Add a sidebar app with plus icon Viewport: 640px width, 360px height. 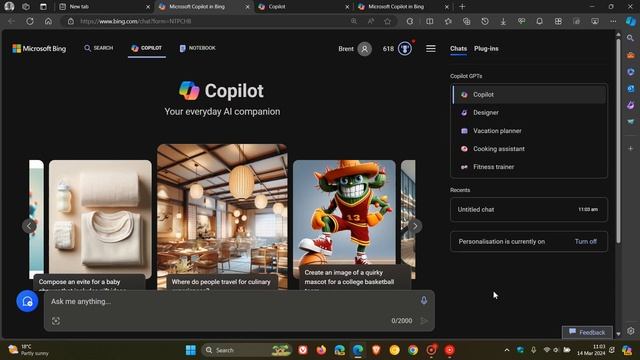point(631,149)
